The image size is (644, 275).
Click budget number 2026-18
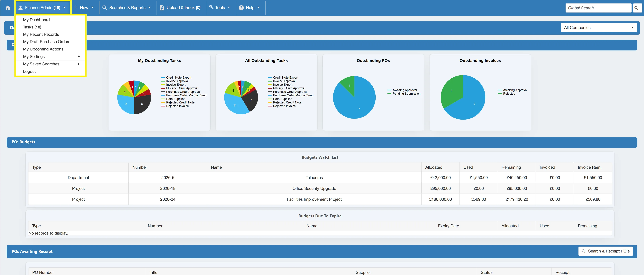[168, 188]
